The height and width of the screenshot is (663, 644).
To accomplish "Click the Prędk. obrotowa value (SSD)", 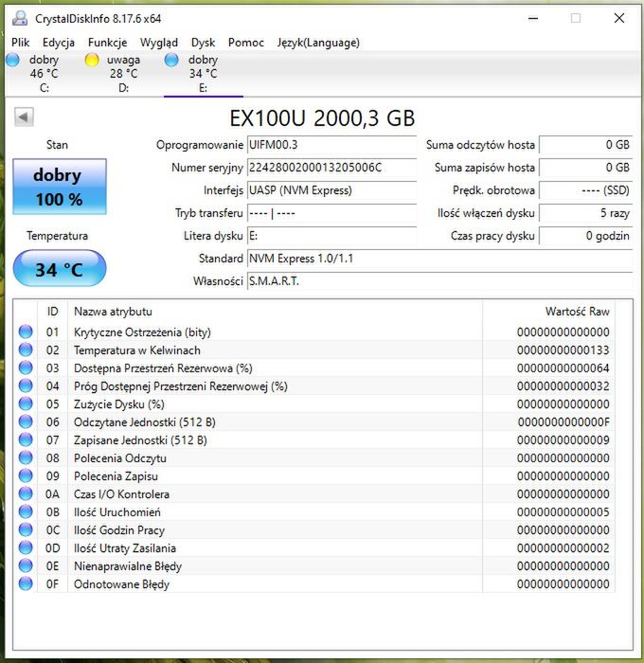I will [586, 190].
